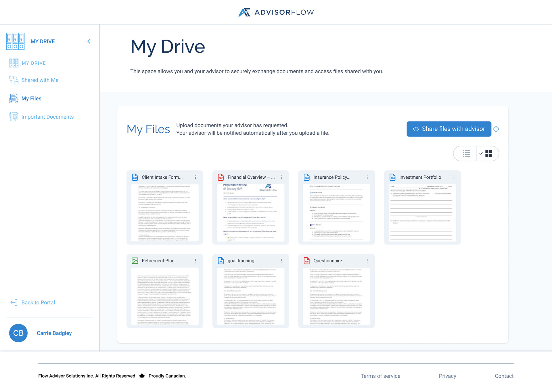
Task: Click the CB user avatar
Action: 18,333
